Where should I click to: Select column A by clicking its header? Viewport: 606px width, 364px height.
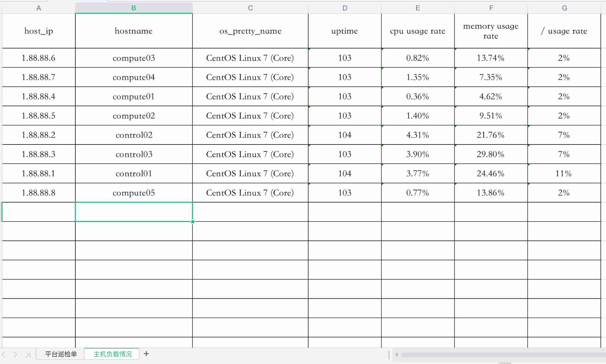38,8
